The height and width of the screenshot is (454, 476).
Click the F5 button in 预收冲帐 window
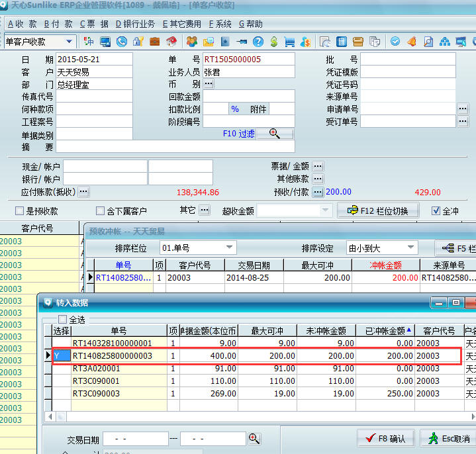point(456,248)
